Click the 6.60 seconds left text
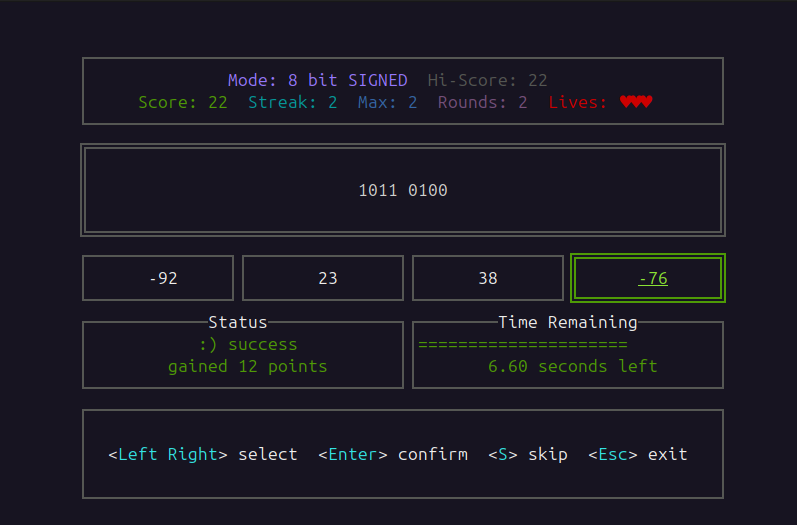 pos(572,366)
